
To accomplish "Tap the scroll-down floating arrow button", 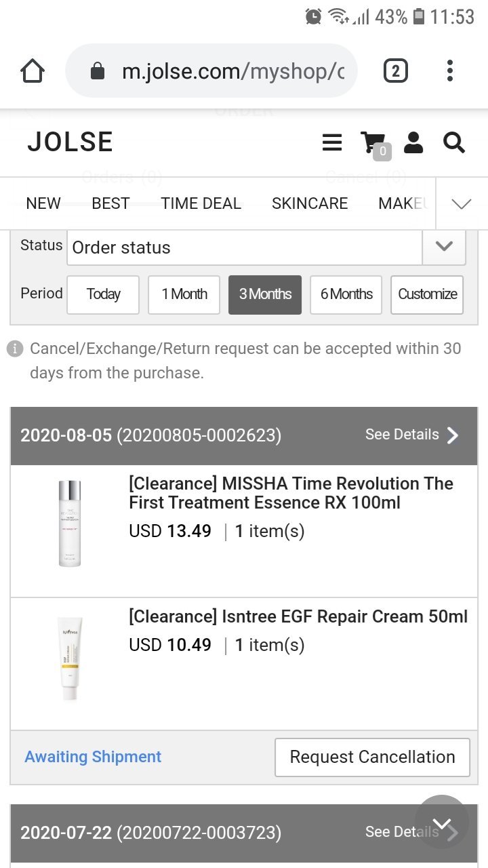I will coord(442,823).
